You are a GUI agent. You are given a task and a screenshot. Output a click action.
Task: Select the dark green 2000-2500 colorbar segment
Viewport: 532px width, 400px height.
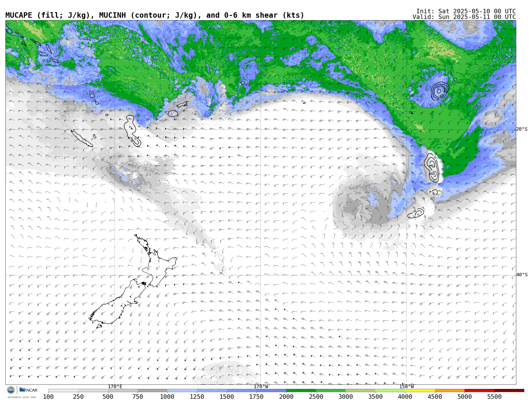(301, 391)
